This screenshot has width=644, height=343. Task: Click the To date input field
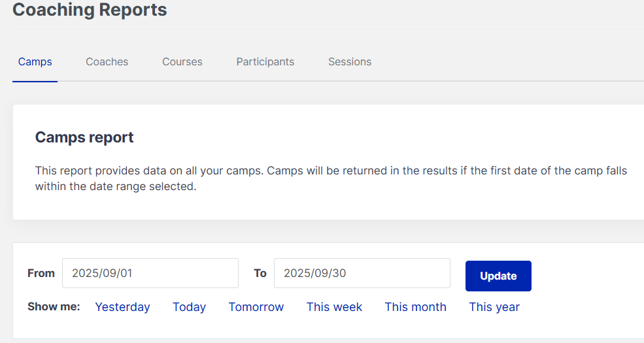tap(362, 273)
